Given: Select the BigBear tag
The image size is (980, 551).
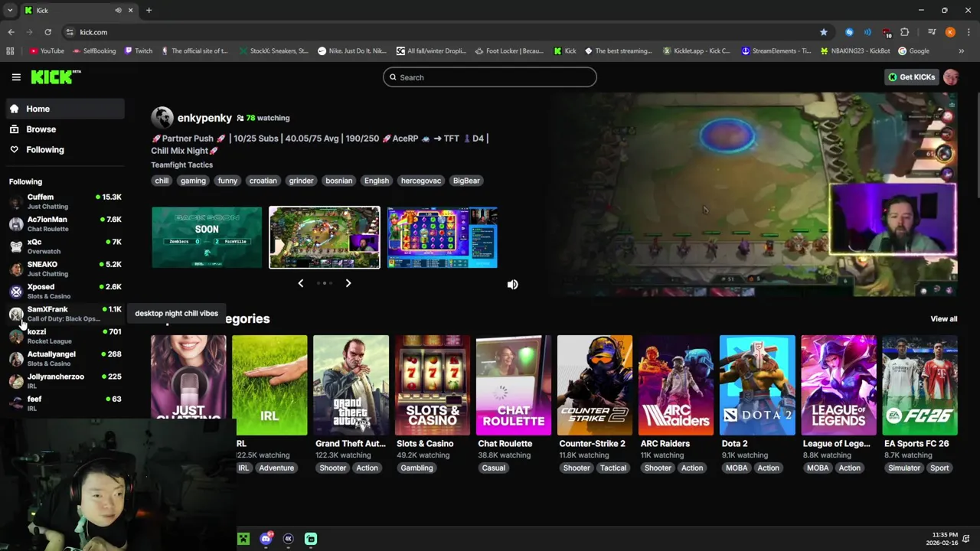Looking at the screenshot, I should pyautogui.click(x=466, y=181).
